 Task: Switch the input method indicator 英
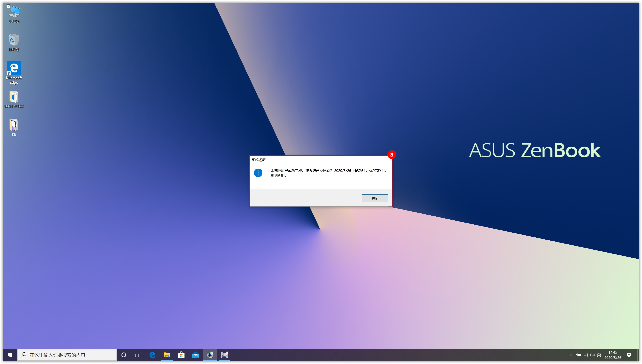coord(599,355)
